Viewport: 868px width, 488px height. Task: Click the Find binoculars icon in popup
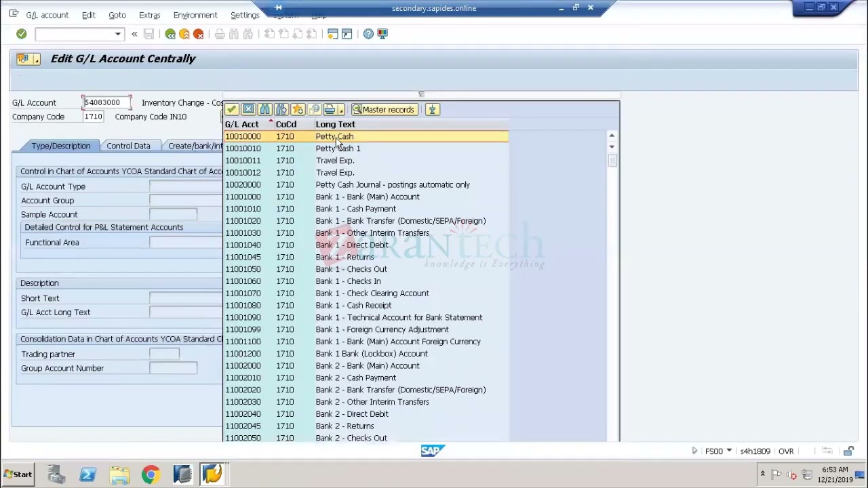[265, 110]
